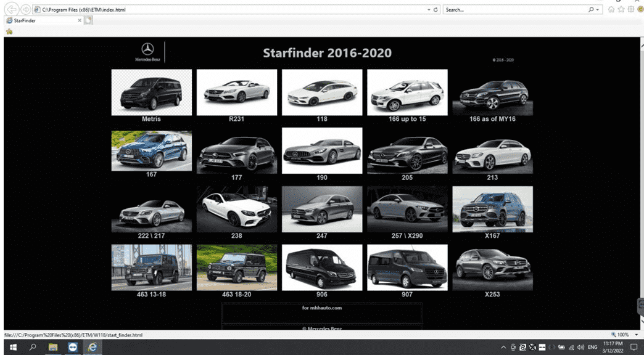Click the 213 caption text
Viewport: 644px width, 355px height.
point(492,177)
